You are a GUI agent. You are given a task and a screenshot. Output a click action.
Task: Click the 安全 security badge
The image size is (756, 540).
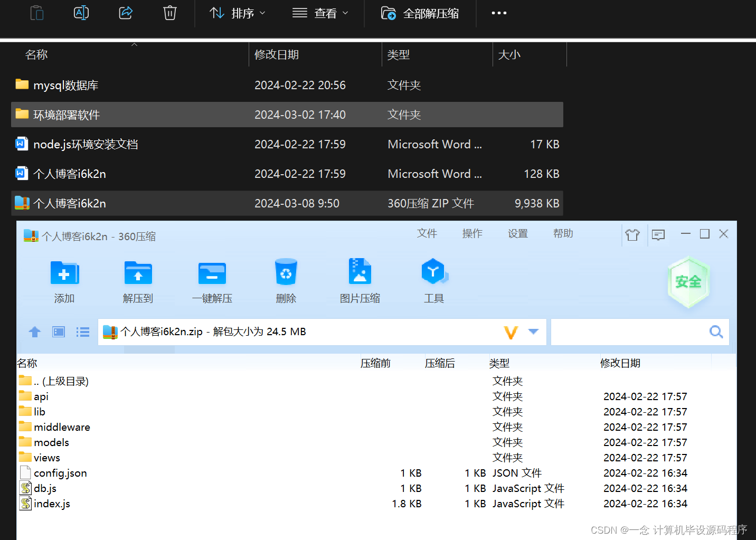coord(688,281)
